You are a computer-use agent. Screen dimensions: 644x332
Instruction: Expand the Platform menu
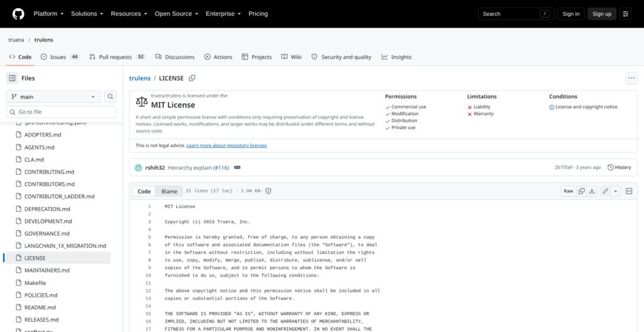tap(48, 14)
